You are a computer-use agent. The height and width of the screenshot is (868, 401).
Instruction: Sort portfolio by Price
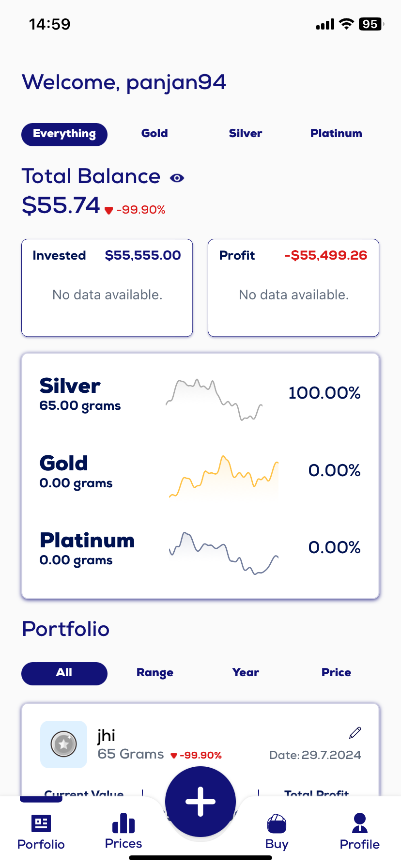click(x=336, y=673)
